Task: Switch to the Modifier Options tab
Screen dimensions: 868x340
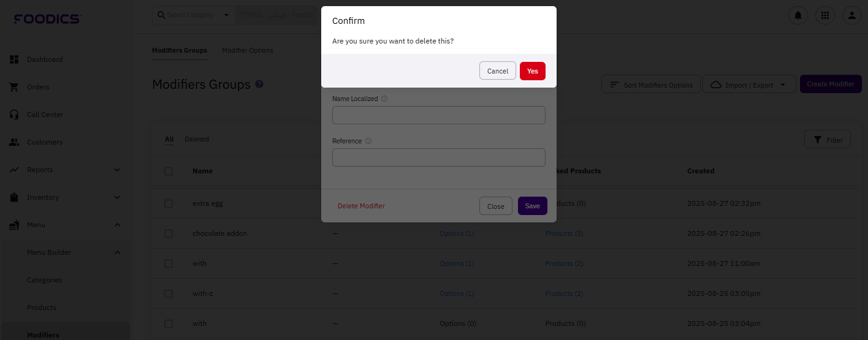Action: coord(248,50)
